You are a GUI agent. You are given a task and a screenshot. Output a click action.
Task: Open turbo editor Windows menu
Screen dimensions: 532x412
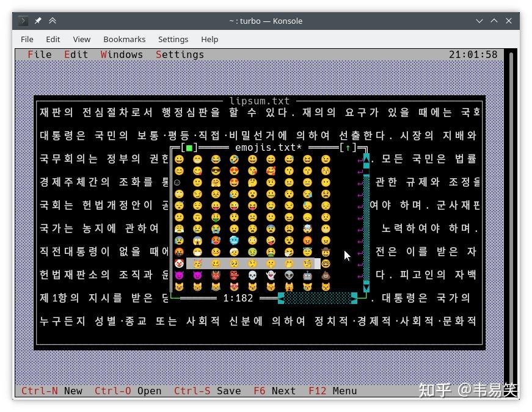122,54
